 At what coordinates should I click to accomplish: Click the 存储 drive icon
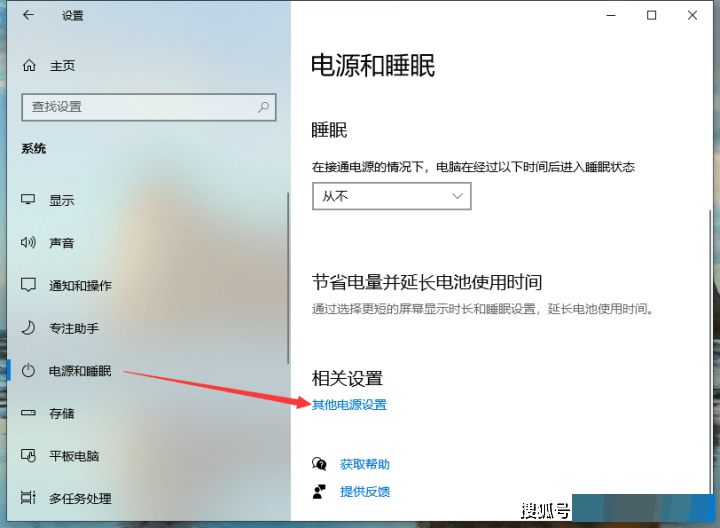tap(28, 413)
